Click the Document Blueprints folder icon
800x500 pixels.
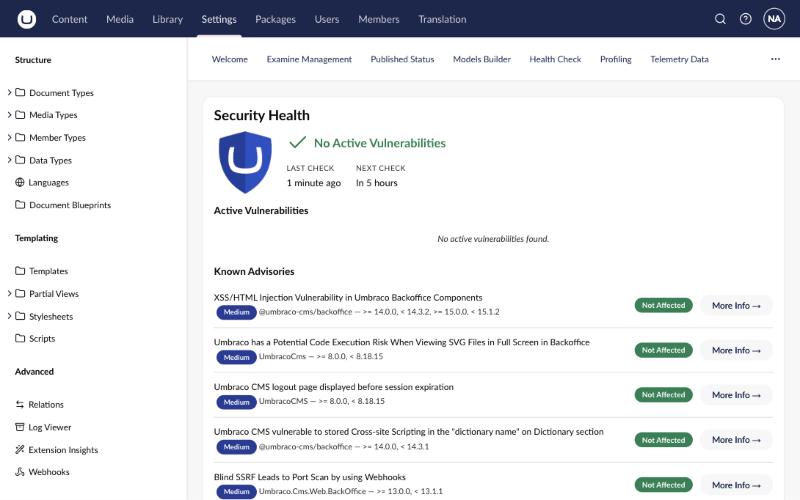point(20,205)
